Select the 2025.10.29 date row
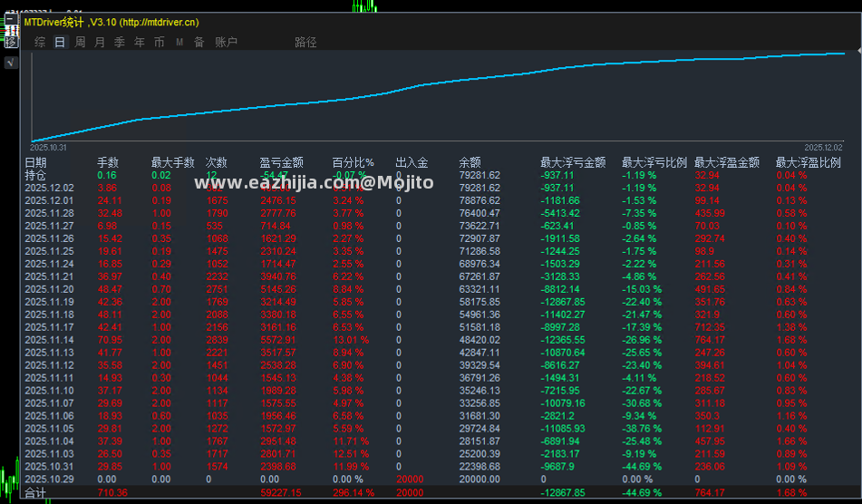862x504 pixels. (x=49, y=479)
